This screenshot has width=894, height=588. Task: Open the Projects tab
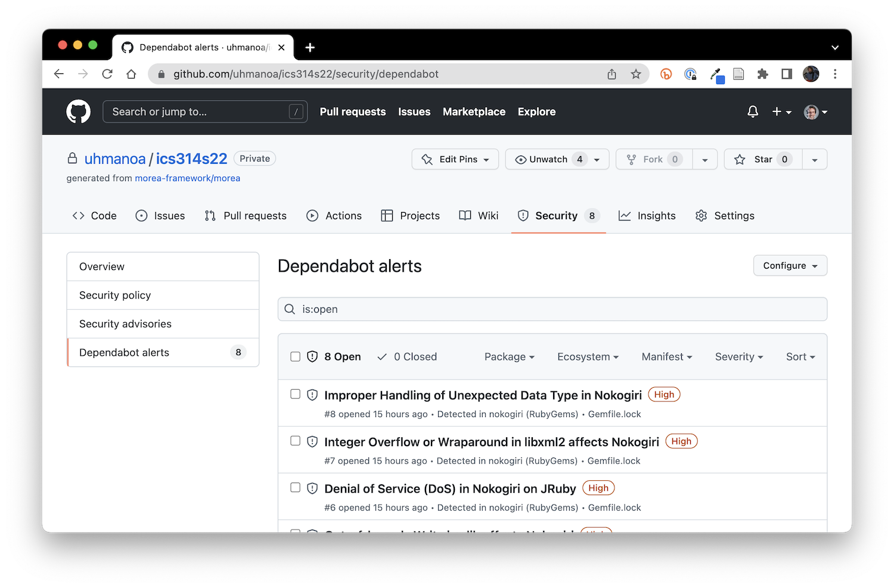[410, 216]
